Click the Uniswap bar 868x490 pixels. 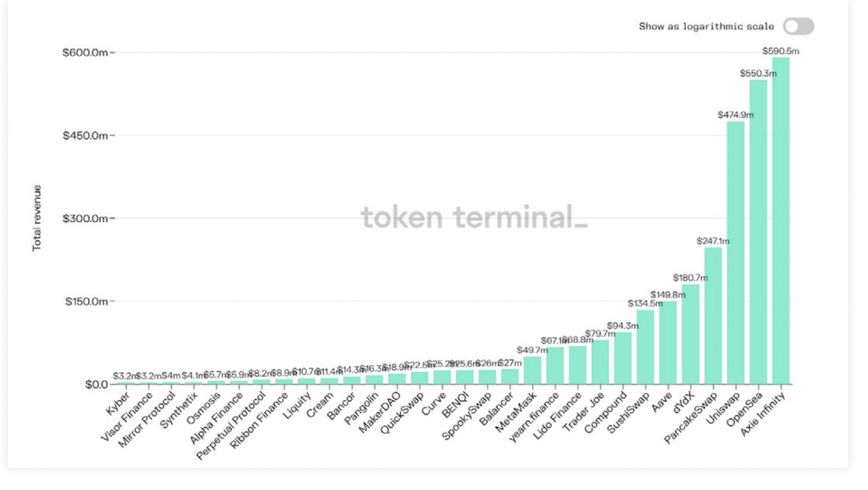(x=736, y=253)
